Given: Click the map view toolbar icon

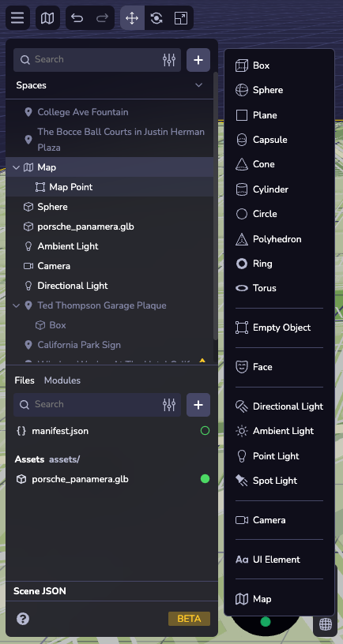Looking at the screenshot, I should (47, 18).
